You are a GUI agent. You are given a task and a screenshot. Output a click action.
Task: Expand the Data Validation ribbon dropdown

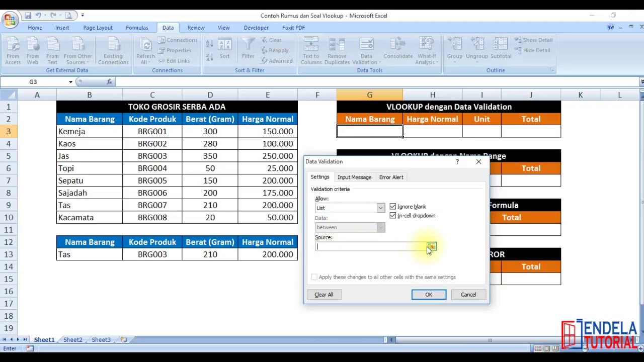[x=366, y=59]
